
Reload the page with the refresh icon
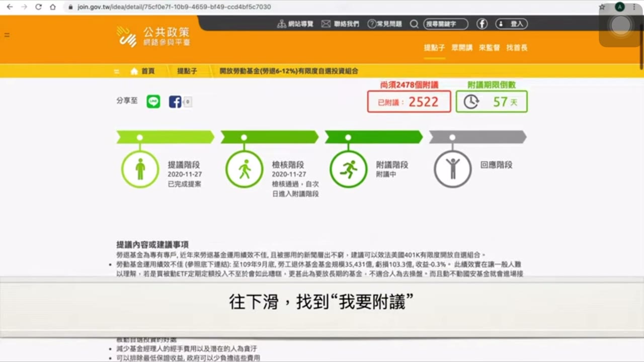tap(39, 7)
